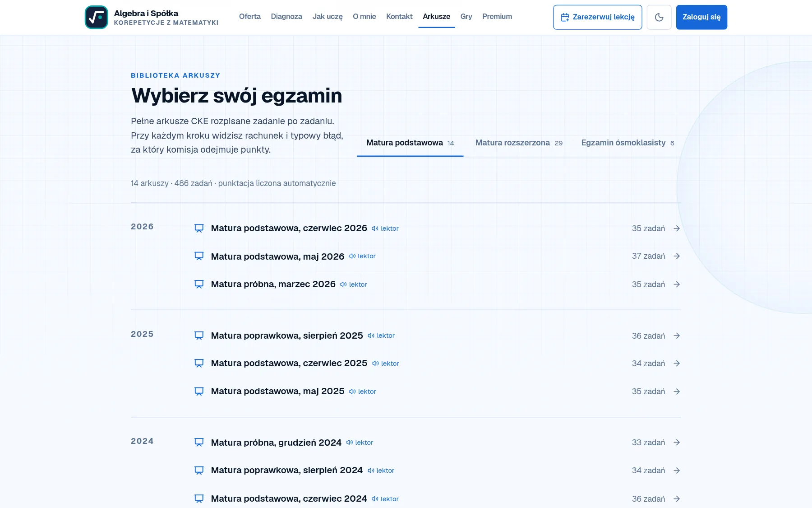This screenshot has height=508, width=812.
Task: Open Matura podstawowa, czerwiec 2026 sheet
Action: coord(289,228)
